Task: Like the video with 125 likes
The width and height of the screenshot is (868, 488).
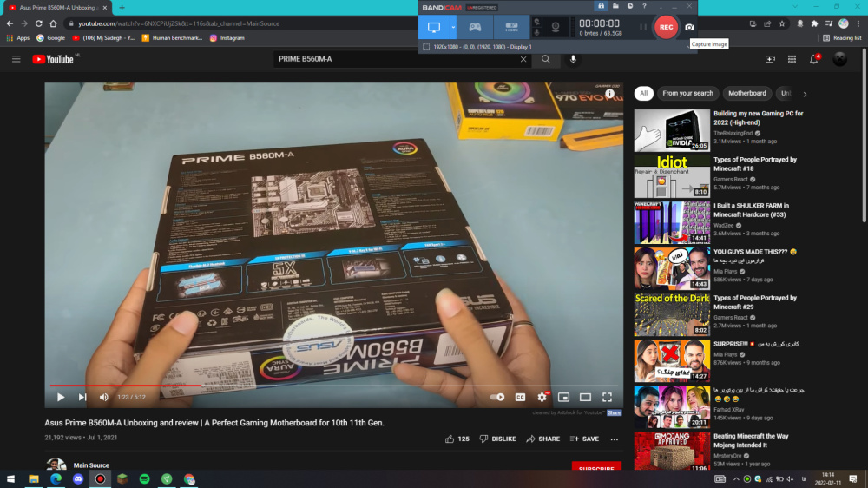Action: click(x=457, y=439)
